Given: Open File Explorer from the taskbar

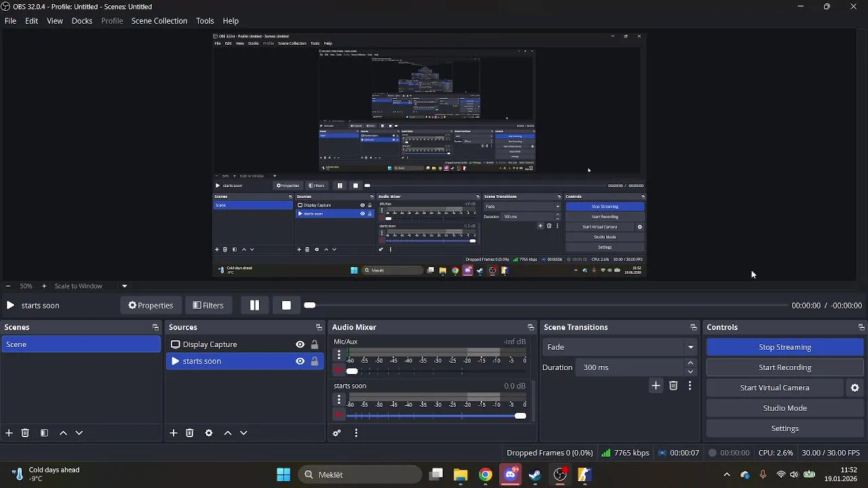Looking at the screenshot, I should (460, 474).
